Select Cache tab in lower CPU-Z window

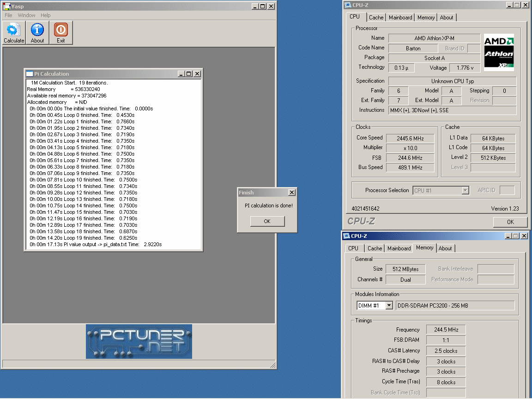pos(375,248)
